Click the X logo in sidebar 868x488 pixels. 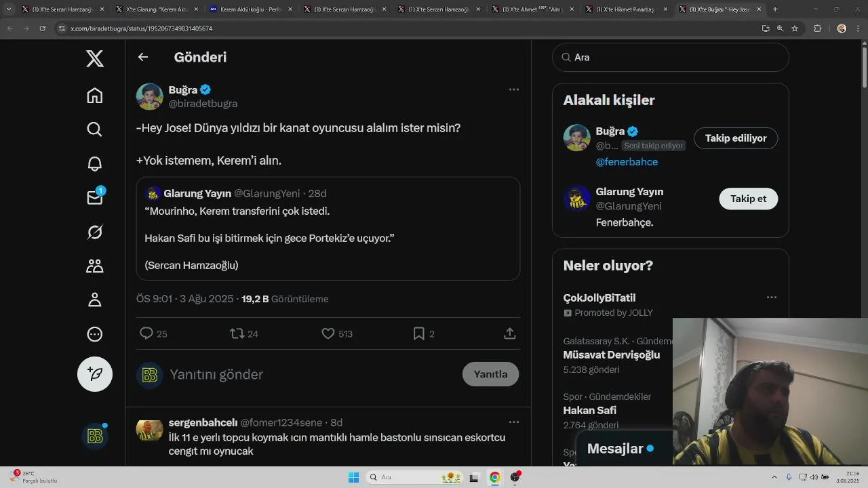tap(95, 58)
